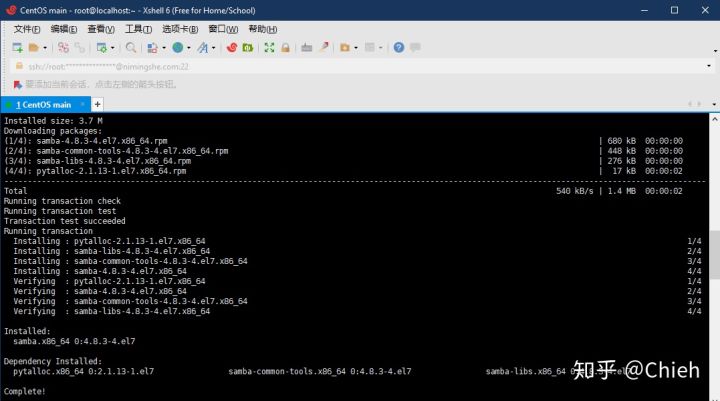Open the session Properties toolbar icon
The height and width of the screenshot is (401, 720).
(101, 47)
